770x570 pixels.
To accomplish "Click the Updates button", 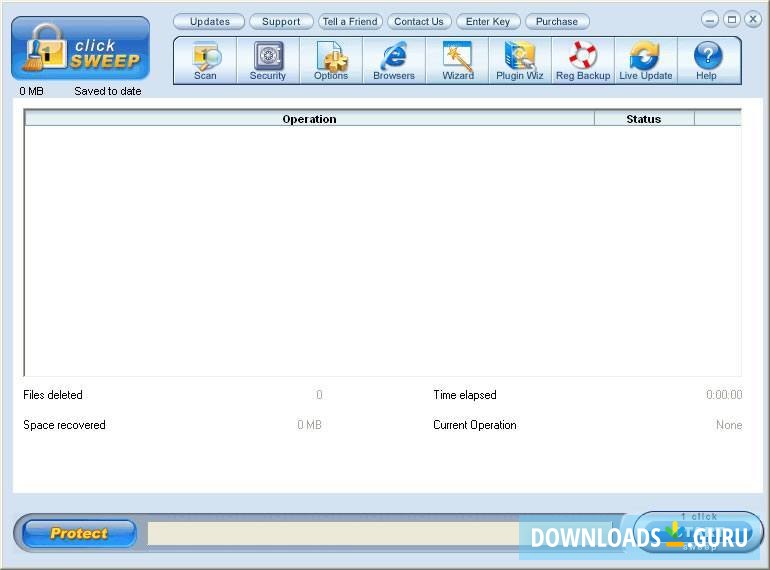I will (x=209, y=22).
